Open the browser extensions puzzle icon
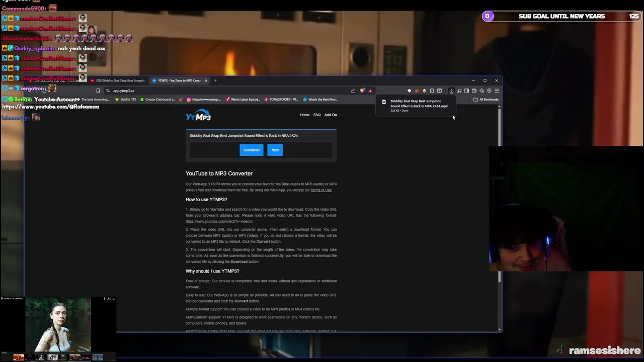 click(432, 91)
